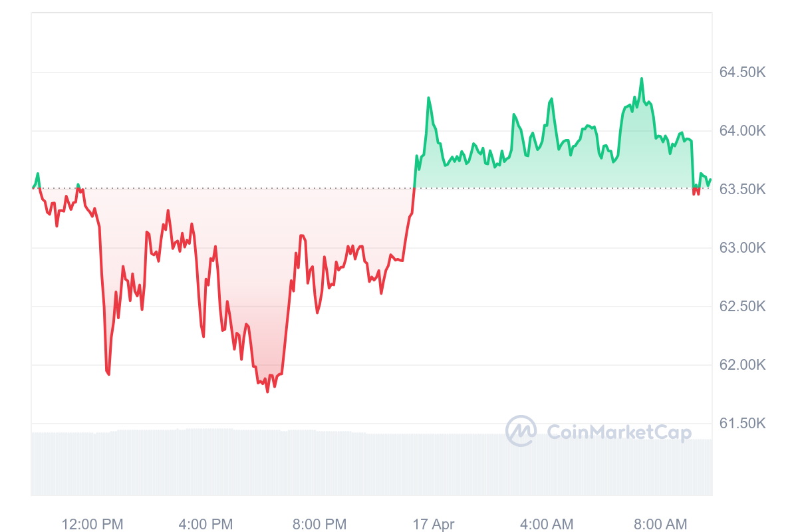Click the 64.00K price axis label
The height and width of the screenshot is (532, 798).
point(743,130)
